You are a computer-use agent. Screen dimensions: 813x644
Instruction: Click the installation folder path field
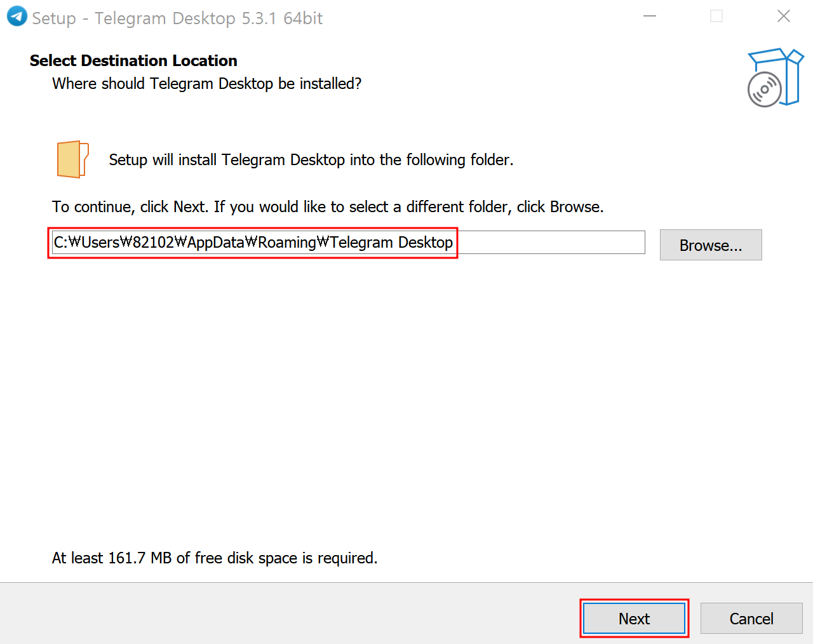click(x=348, y=243)
